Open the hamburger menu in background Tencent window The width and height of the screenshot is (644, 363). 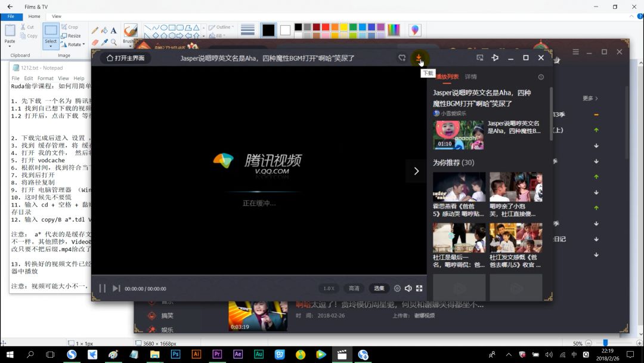coord(576,52)
